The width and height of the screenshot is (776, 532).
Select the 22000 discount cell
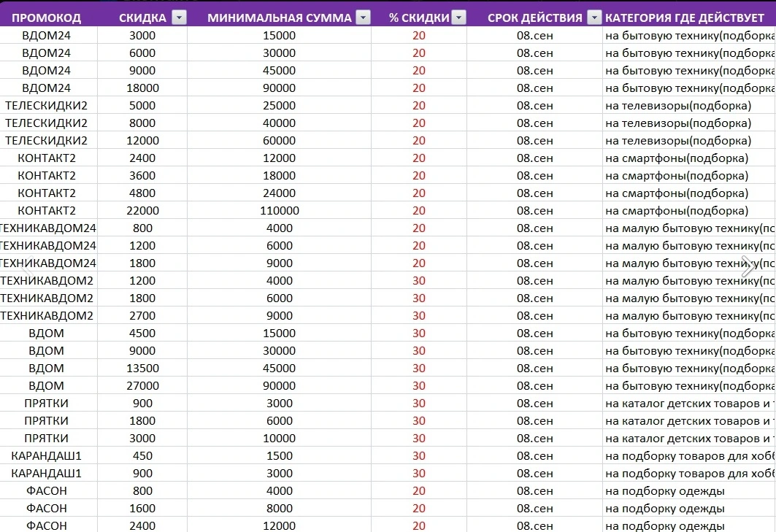(142, 211)
